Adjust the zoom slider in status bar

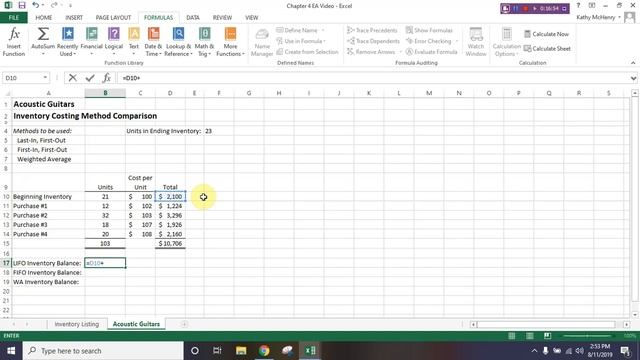[x=587, y=336]
